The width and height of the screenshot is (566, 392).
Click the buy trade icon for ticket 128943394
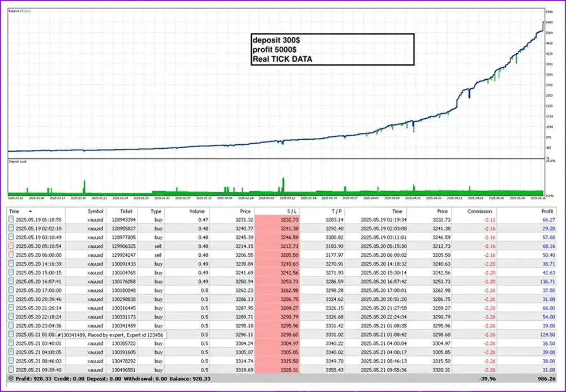tap(11, 219)
